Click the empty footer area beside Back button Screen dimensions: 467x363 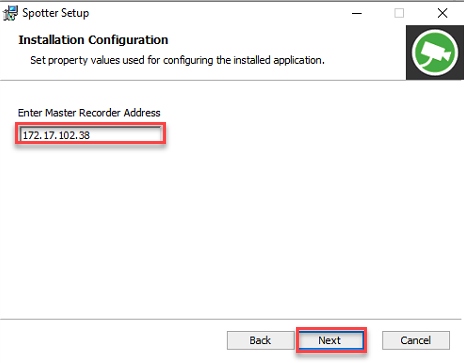click(x=113, y=340)
